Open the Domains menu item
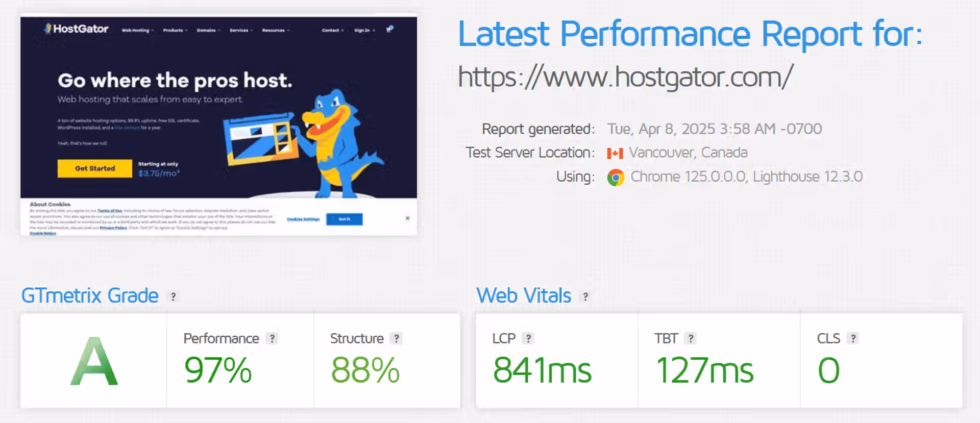Viewport: 980px width, 423px height. tap(208, 31)
